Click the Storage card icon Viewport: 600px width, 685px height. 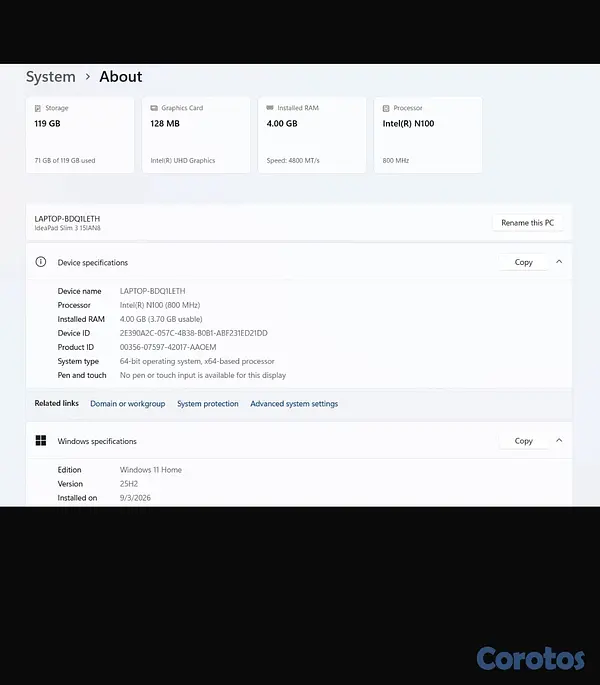[x=38, y=108]
